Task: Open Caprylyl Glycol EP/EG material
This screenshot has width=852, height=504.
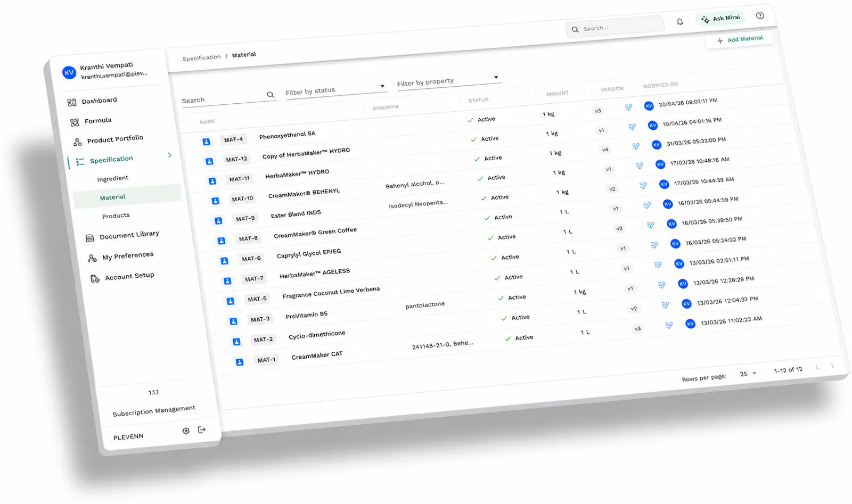Action: click(x=309, y=253)
